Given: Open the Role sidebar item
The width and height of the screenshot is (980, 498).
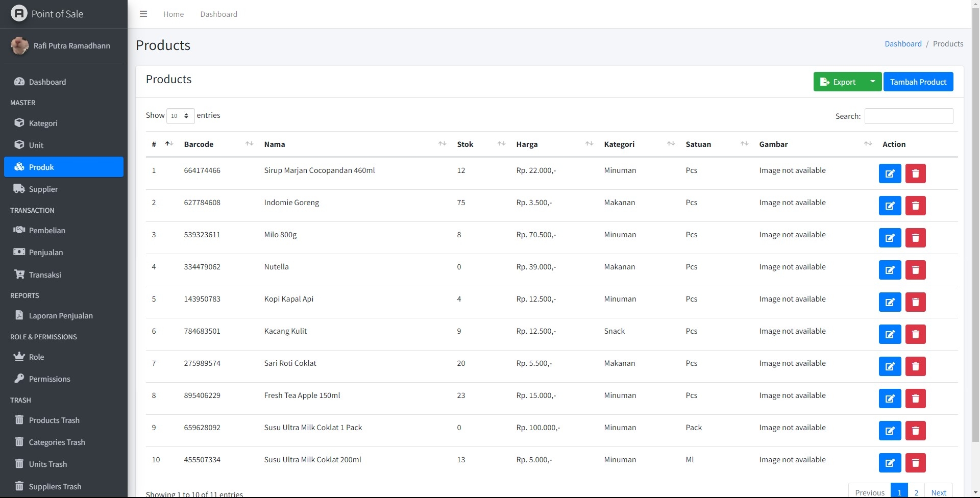Looking at the screenshot, I should click(x=64, y=357).
